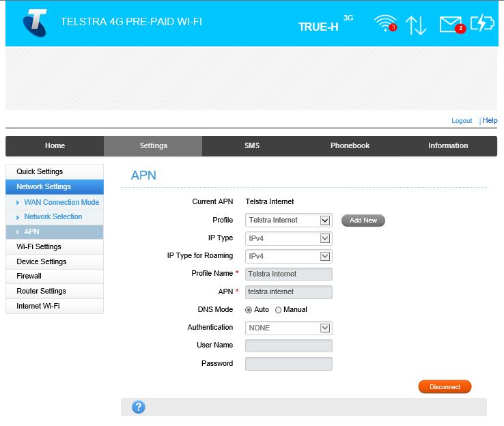Viewport: 504px width, 426px height.
Task: Click the Profile Name input field
Action: tap(289, 274)
